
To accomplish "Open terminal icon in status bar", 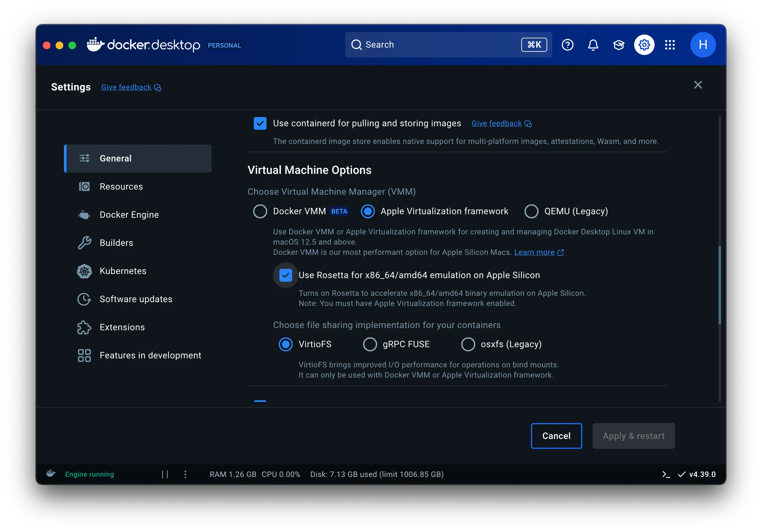I will coord(666,474).
